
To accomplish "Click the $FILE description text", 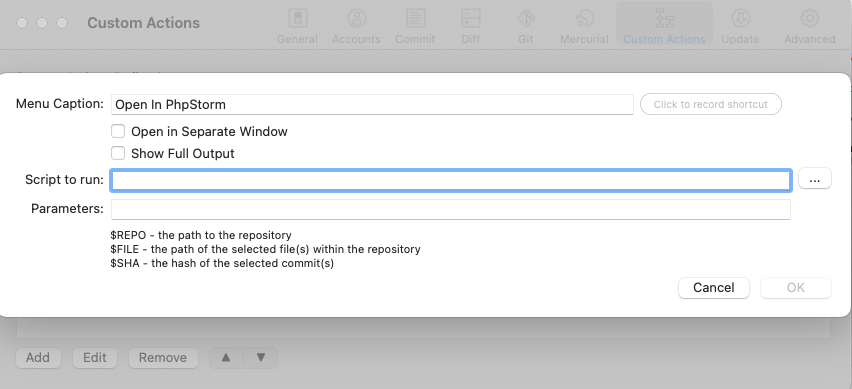I will pyautogui.click(x=266, y=249).
